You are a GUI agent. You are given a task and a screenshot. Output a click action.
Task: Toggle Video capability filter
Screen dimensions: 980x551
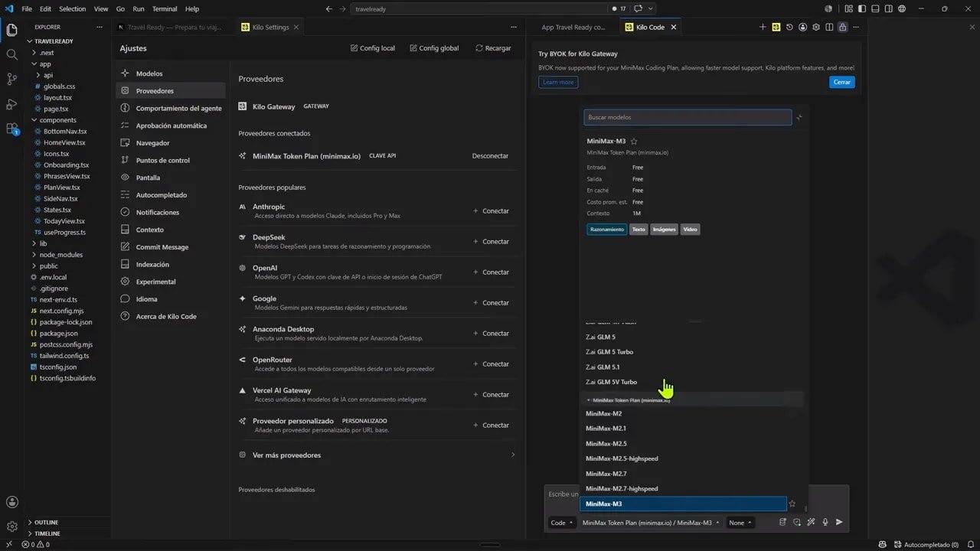691,230
